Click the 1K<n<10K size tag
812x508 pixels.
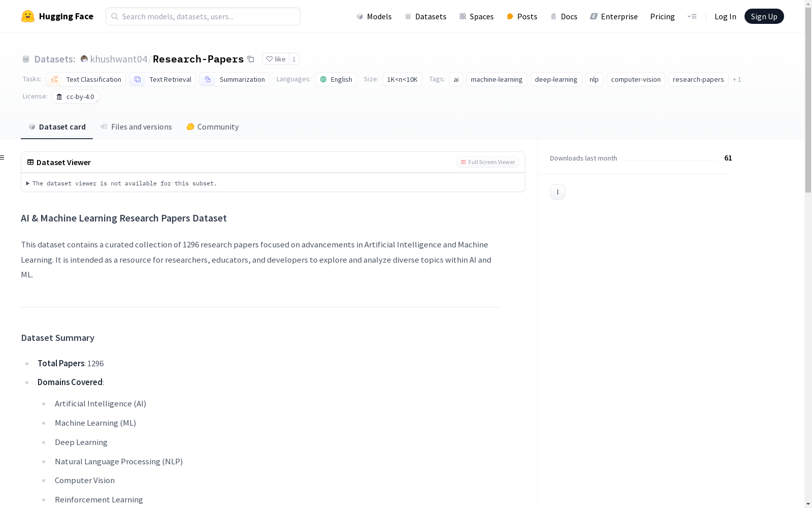(402, 79)
